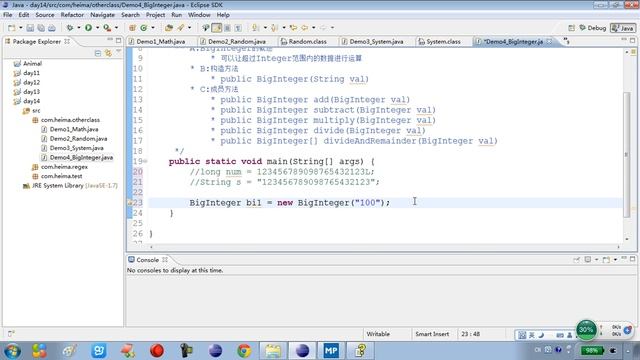Open the MP app on taskbar
Image resolution: width=640 pixels, height=360 pixels.
(331, 351)
